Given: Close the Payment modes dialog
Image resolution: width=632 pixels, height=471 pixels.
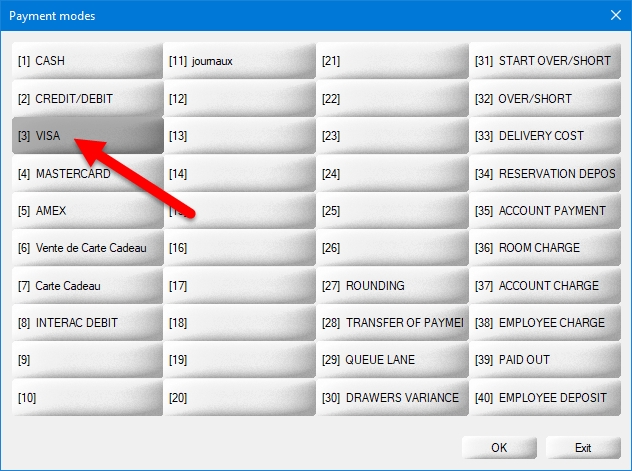Looking at the screenshot, I should click(615, 15).
